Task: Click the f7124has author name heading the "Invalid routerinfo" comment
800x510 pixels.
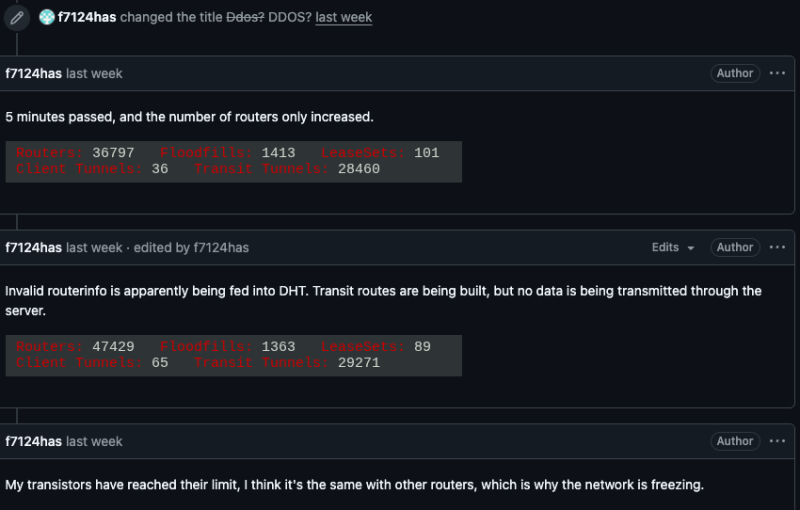Action: tap(33, 248)
